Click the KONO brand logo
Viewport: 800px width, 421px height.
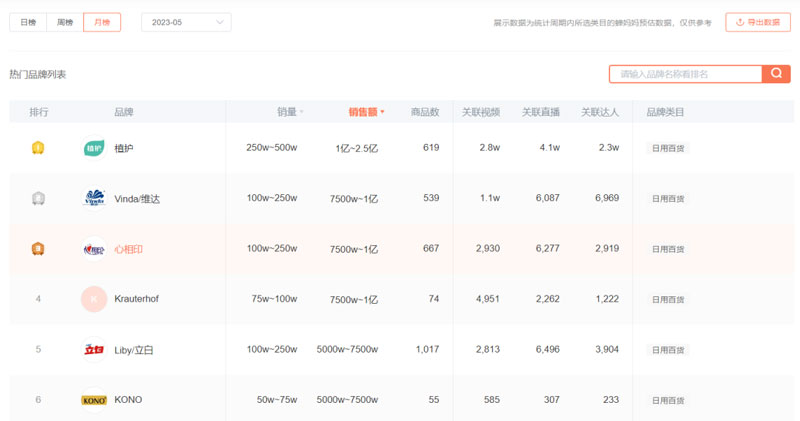click(93, 400)
